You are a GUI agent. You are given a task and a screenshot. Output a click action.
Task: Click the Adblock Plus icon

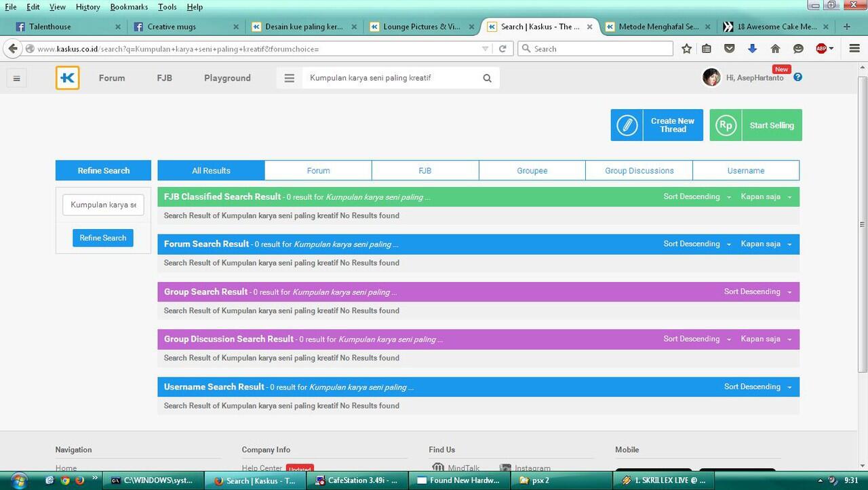[822, 49]
